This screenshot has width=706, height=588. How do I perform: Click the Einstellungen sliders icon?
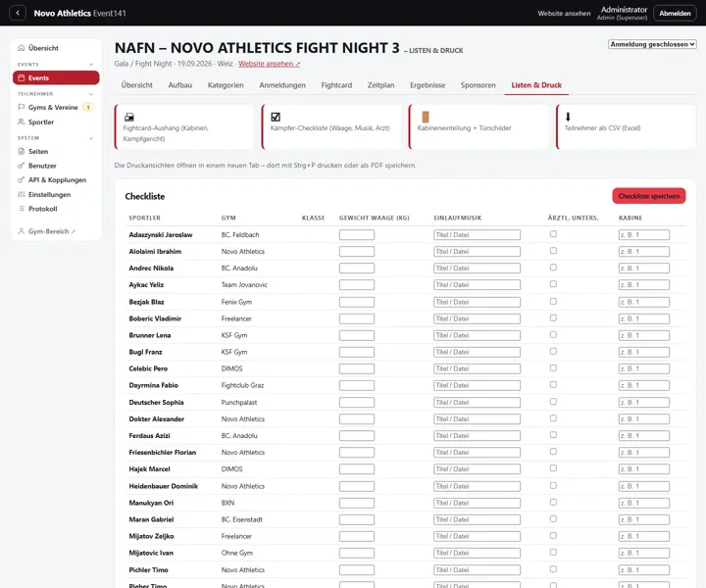click(x=22, y=194)
